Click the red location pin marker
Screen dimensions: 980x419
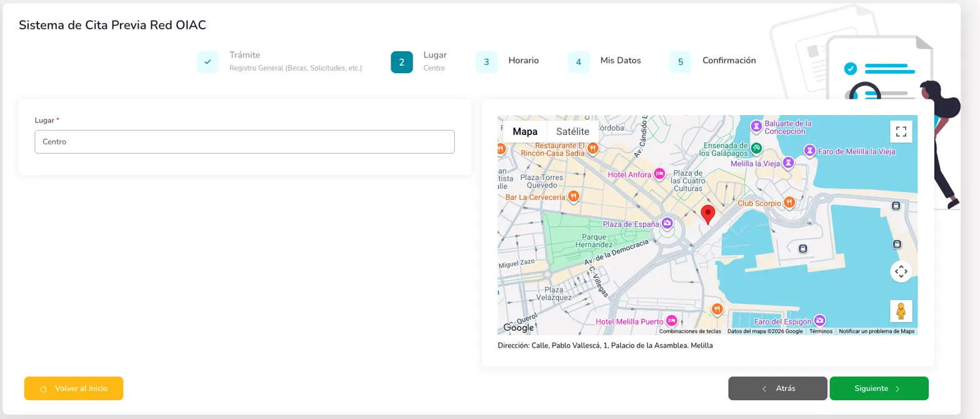point(707,215)
